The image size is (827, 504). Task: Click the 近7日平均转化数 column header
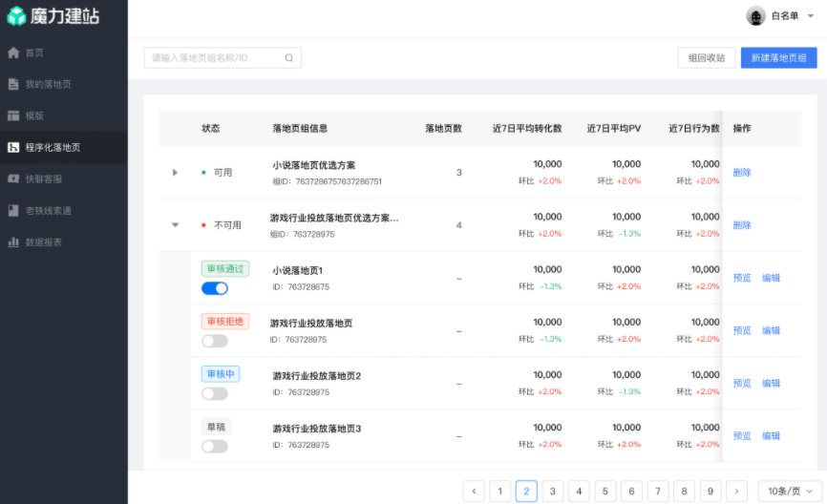[527, 129]
